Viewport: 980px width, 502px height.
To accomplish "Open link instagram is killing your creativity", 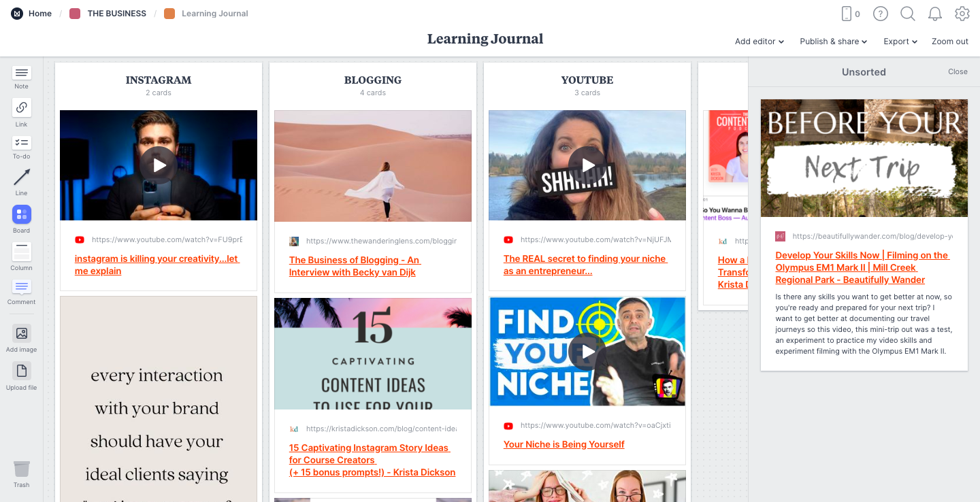I will coord(157,265).
